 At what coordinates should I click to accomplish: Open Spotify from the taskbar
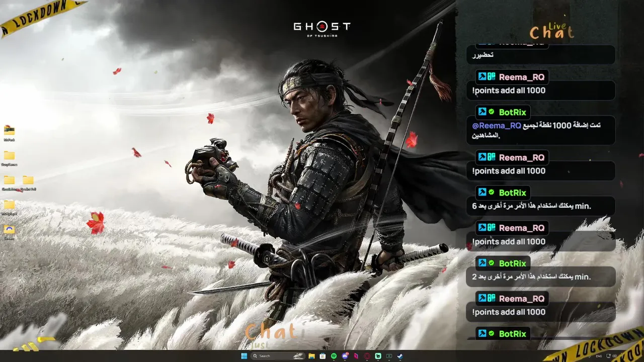(334, 356)
